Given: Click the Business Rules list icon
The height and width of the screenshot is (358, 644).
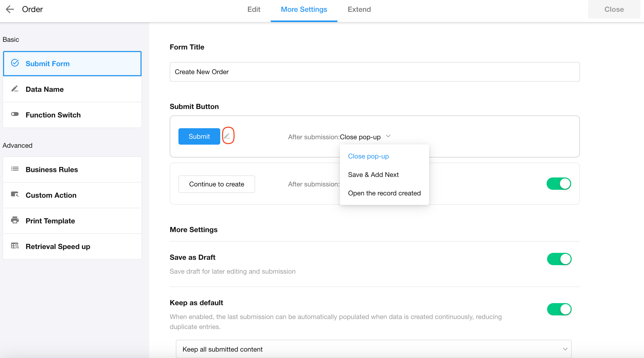Looking at the screenshot, I should 15,169.
